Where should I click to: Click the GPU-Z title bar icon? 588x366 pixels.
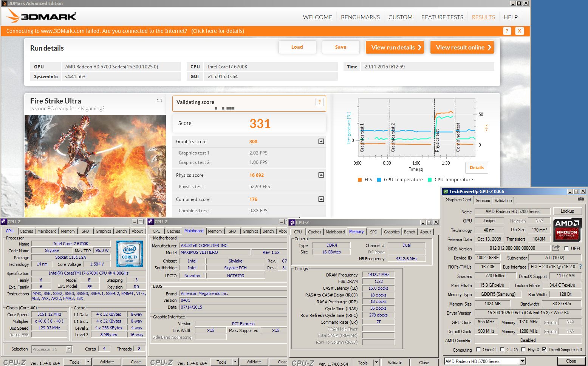click(446, 191)
